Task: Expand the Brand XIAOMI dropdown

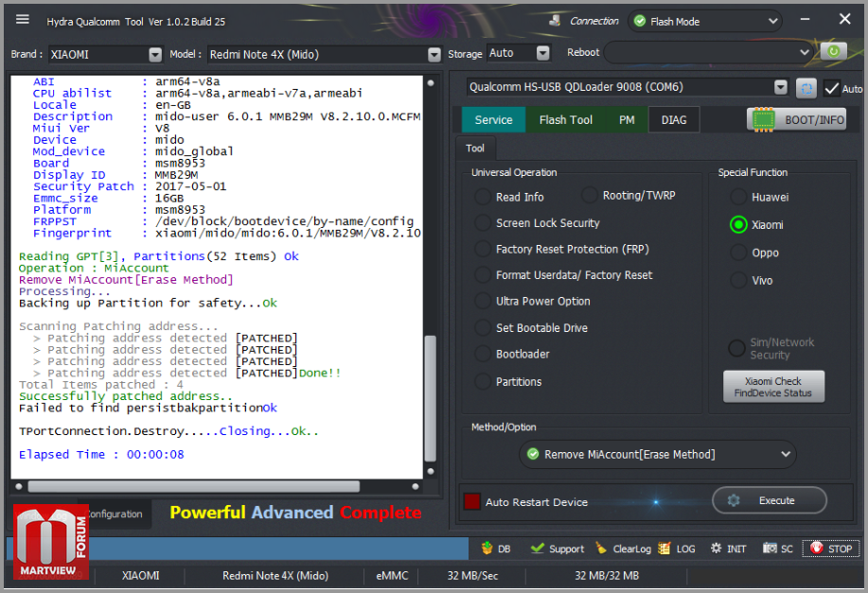Action: click(155, 54)
